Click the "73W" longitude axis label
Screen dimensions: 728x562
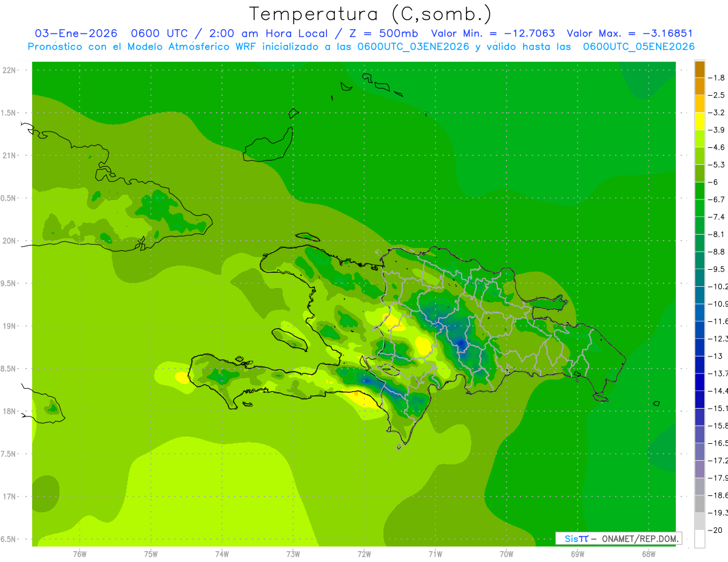pos(293,554)
